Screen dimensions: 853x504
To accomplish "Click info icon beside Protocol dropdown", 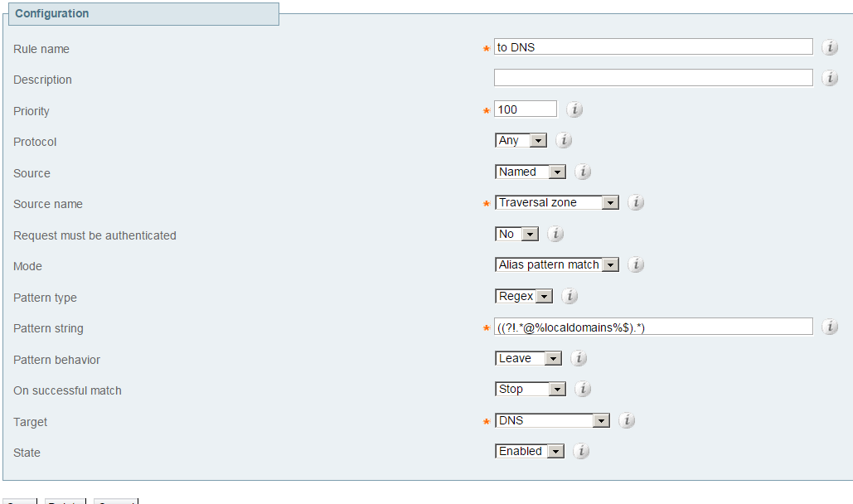I will [x=564, y=140].
